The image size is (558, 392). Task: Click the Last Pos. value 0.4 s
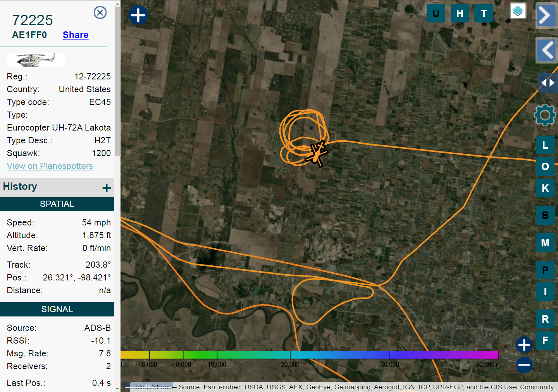coord(102,383)
